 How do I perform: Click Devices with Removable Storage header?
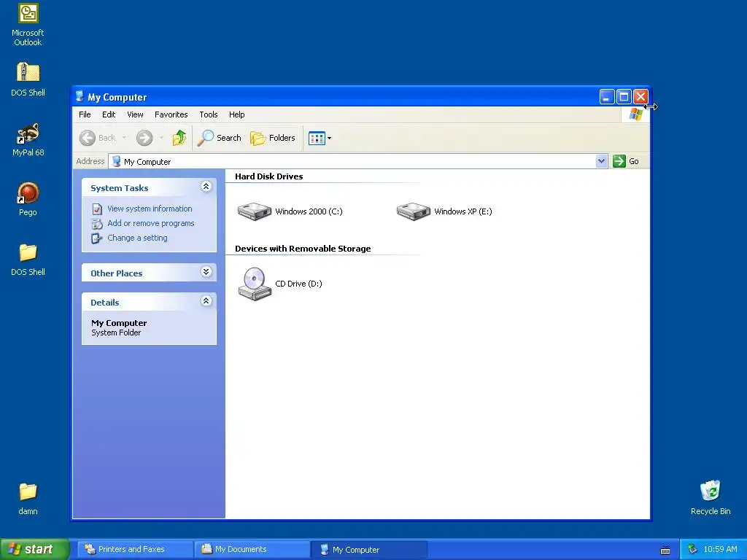(x=303, y=249)
